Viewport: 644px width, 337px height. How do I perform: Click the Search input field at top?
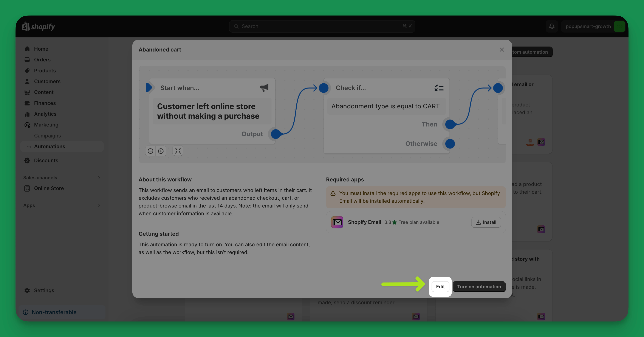tap(322, 26)
